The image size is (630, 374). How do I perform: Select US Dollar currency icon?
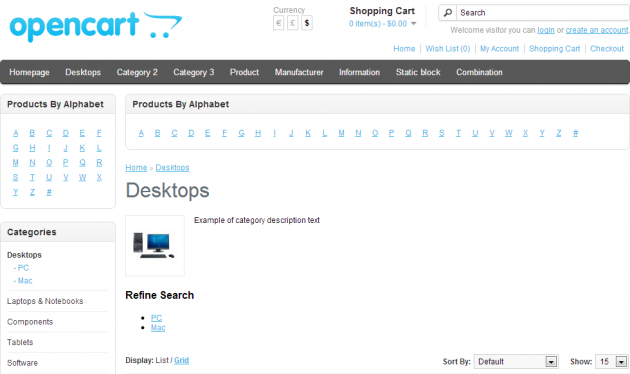click(307, 23)
